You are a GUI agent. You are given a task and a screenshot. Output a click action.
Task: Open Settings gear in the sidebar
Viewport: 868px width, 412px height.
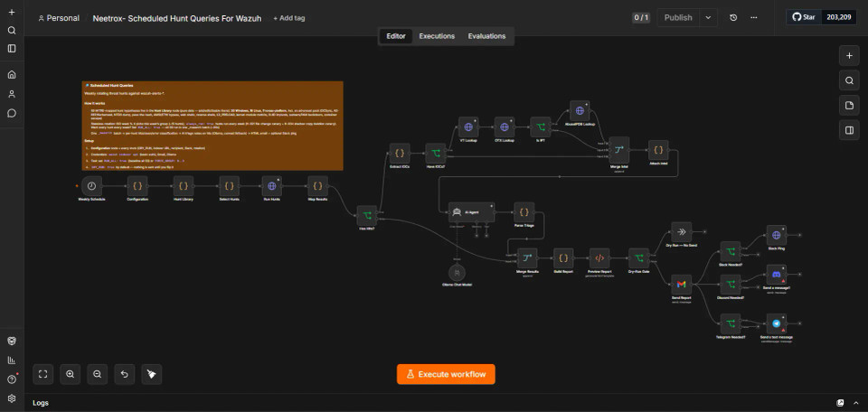pyautogui.click(x=12, y=398)
